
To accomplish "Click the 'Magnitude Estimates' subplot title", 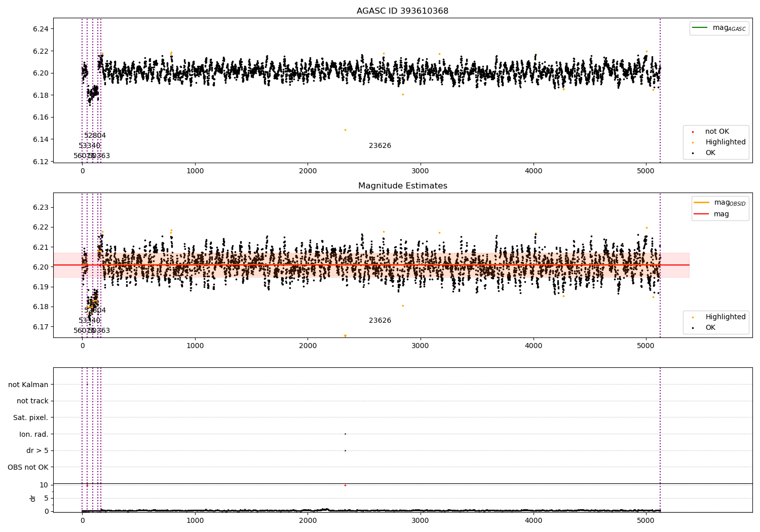I will tap(402, 186).
